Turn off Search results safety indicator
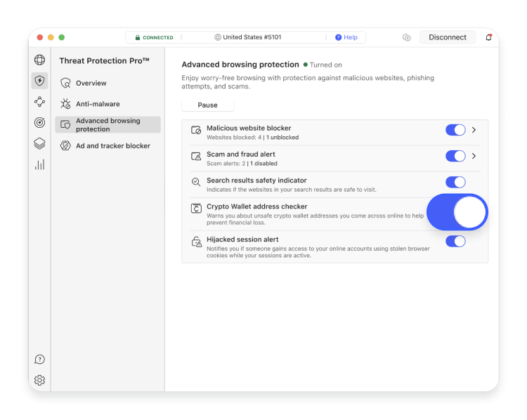The image size is (527, 420). click(455, 182)
